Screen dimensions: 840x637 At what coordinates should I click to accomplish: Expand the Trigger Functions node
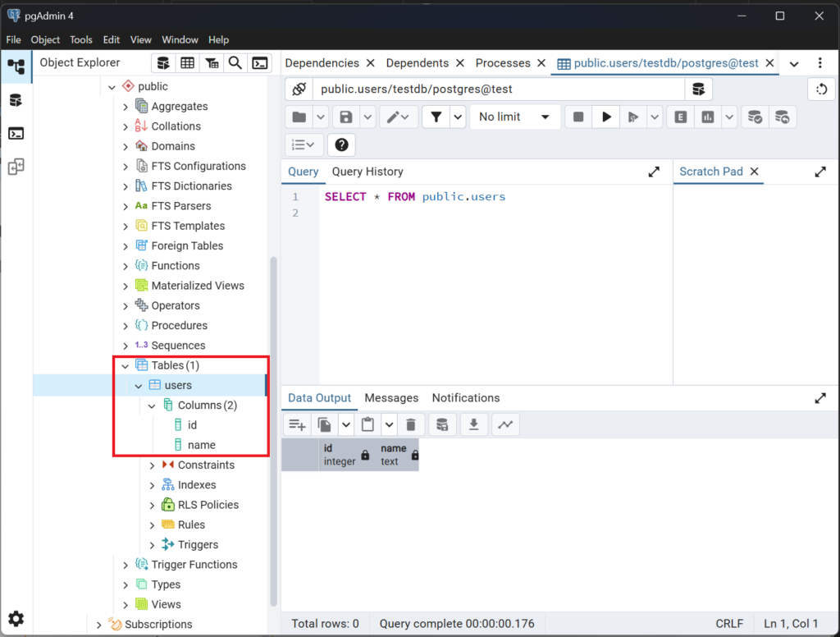pos(126,565)
